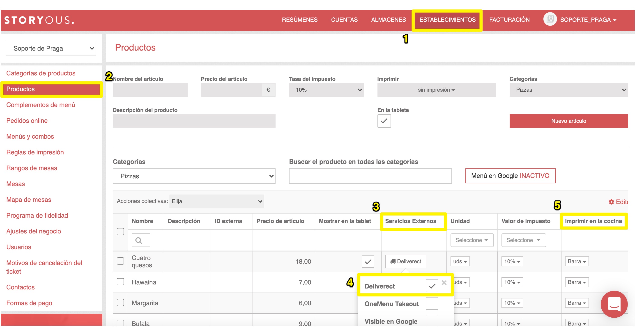Open Categorías de productos in sidebar

click(41, 73)
